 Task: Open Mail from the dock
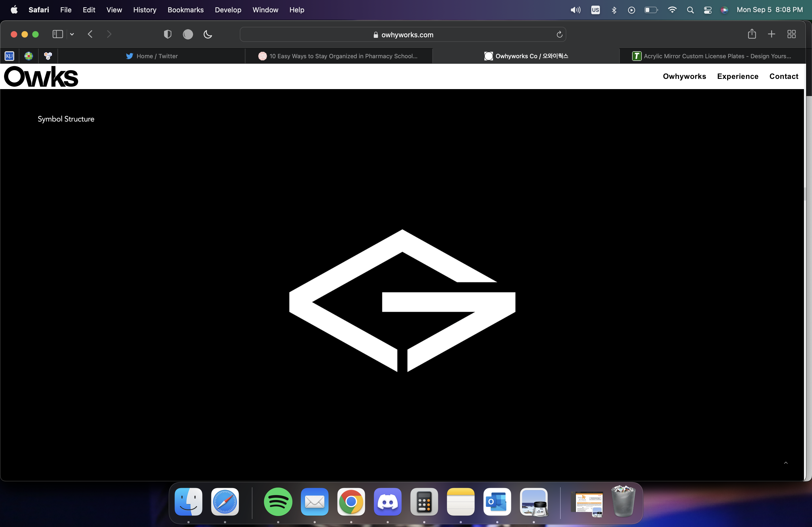(x=314, y=502)
